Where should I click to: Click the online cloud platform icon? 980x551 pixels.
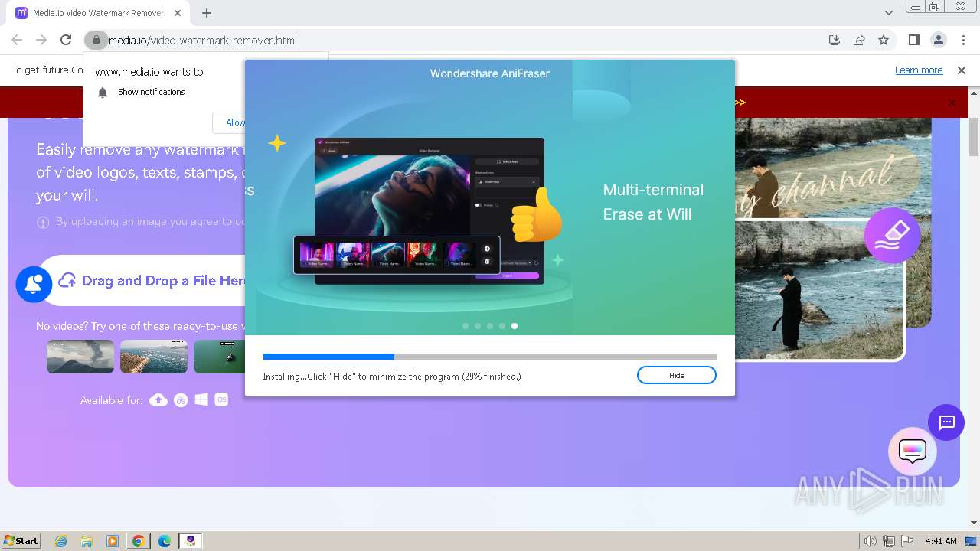[x=158, y=399]
